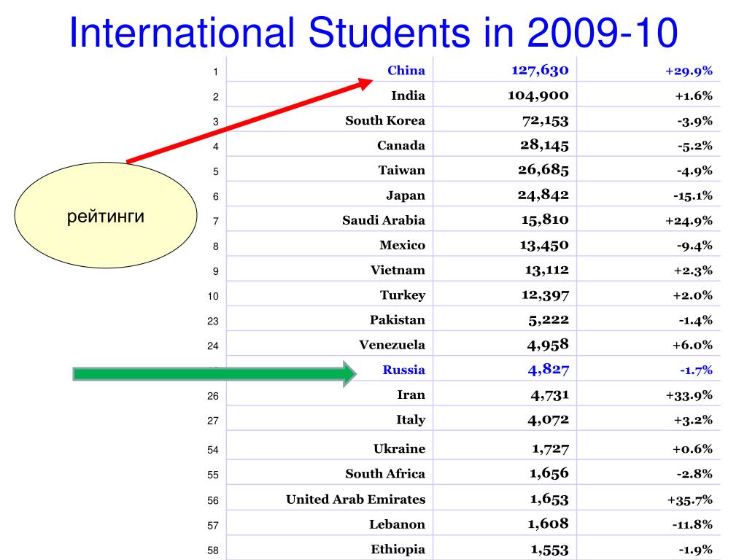Click the value '4,827'
Image resolution: width=747 pixels, height=560 pixels.
point(549,370)
